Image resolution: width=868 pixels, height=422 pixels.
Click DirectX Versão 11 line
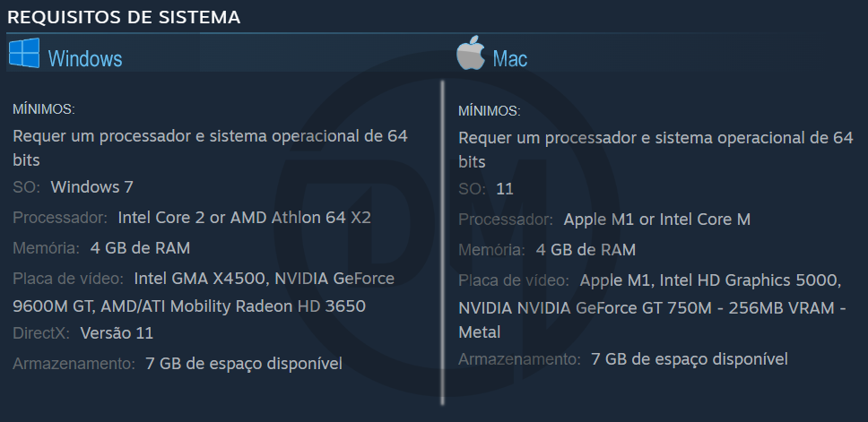click(83, 333)
